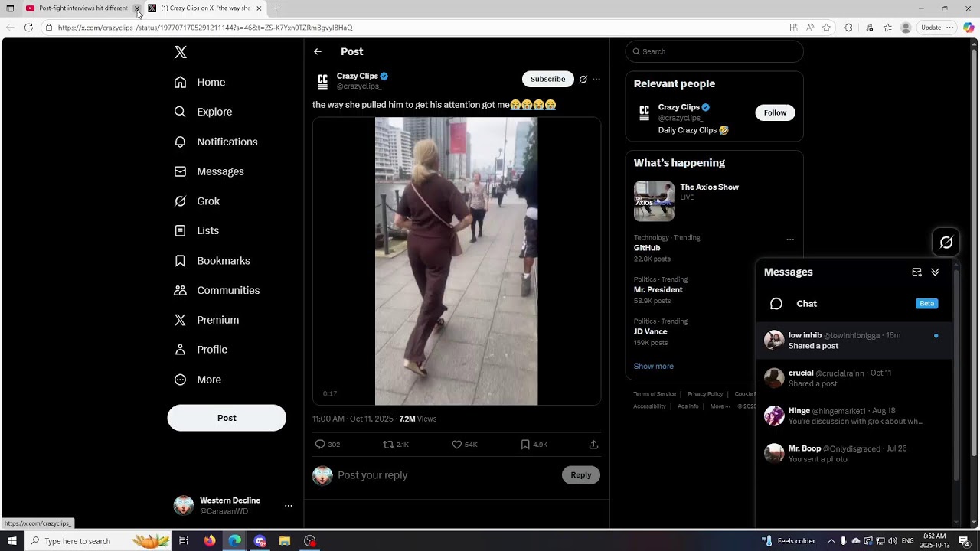Collapse the Messages panel with the chevron

(x=935, y=272)
